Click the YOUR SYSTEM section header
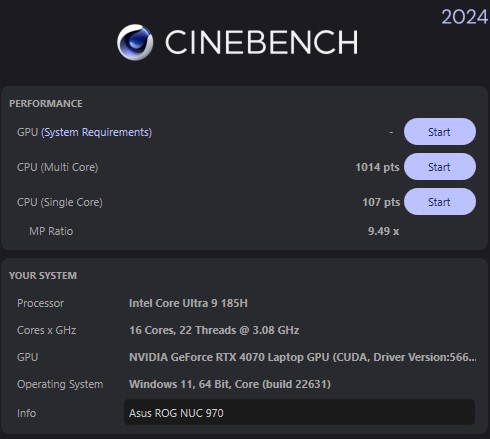 pyautogui.click(x=43, y=276)
